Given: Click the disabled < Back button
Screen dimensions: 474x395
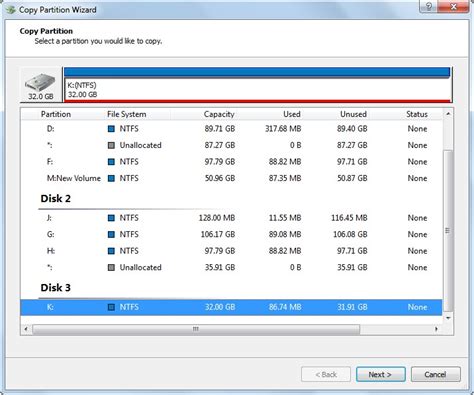Looking at the screenshot, I should click(x=326, y=375).
